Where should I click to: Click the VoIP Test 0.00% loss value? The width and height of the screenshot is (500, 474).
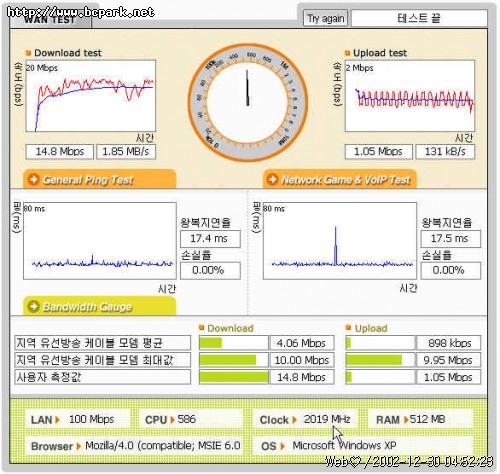point(451,270)
